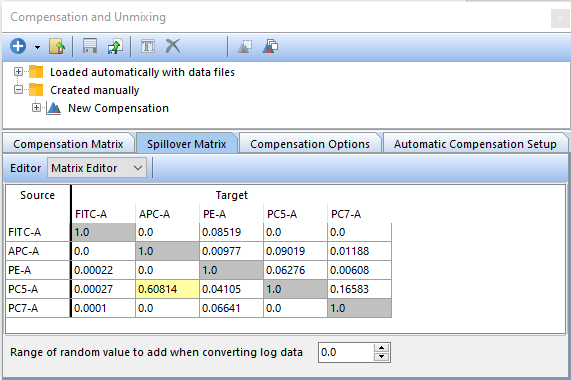Click the 0.06641 cell in PC7-A row

(x=231, y=308)
